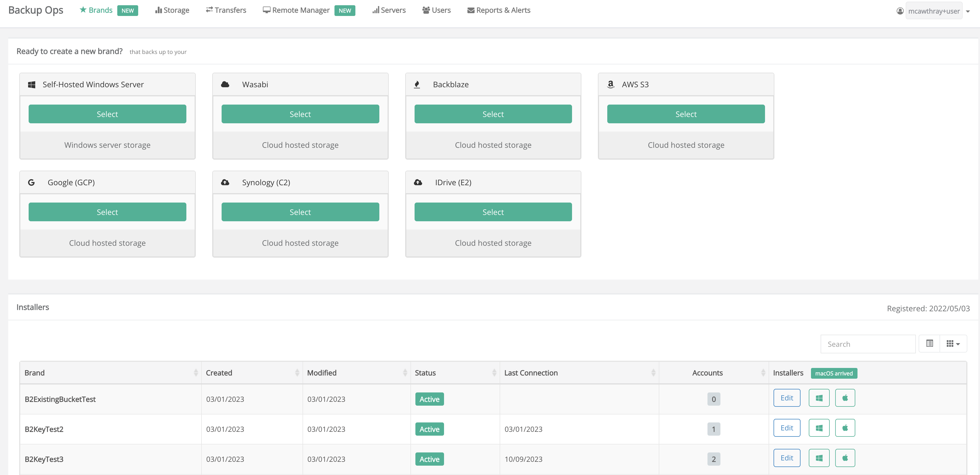Download Windows installer for B2KeyTest2

tap(819, 428)
